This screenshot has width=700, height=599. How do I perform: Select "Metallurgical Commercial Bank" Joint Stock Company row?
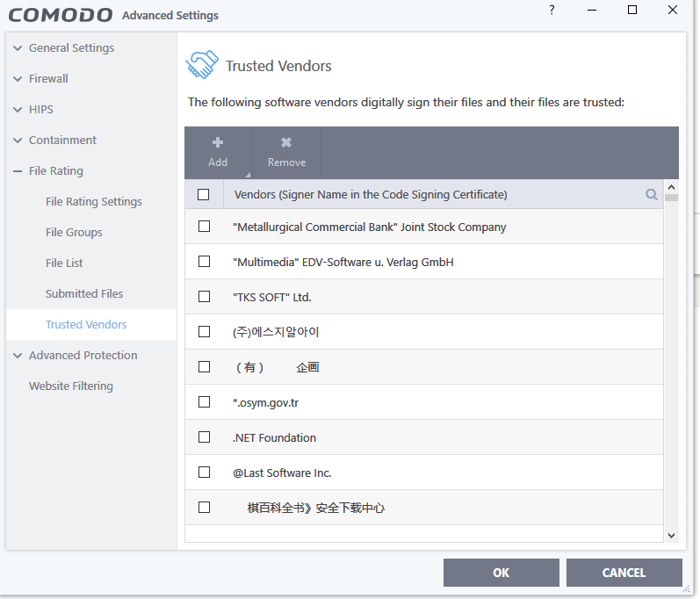424,227
